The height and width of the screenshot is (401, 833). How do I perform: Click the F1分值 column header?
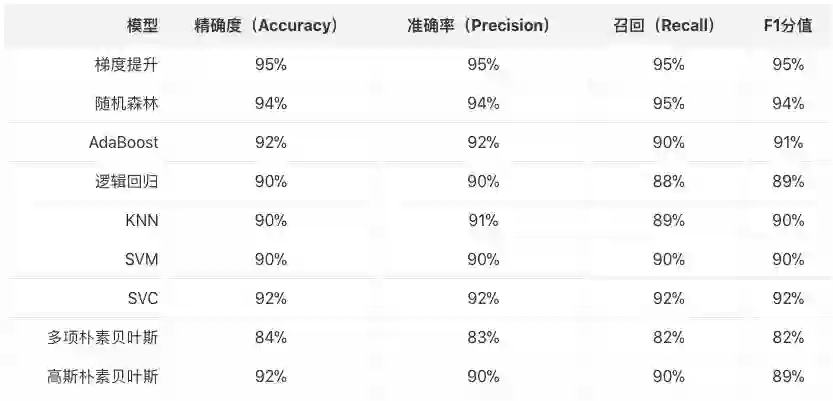click(x=787, y=26)
